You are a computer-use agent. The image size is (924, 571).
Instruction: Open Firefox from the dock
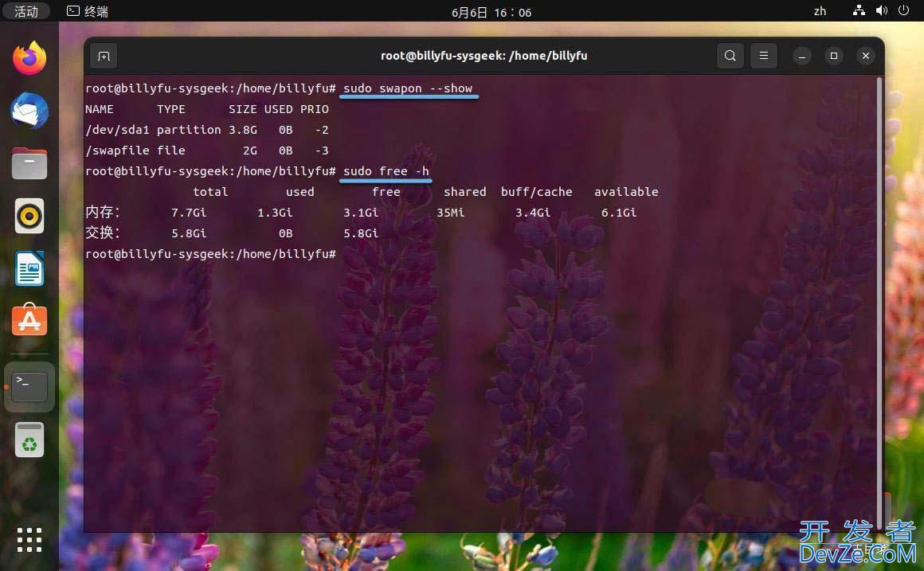pyautogui.click(x=29, y=58)
